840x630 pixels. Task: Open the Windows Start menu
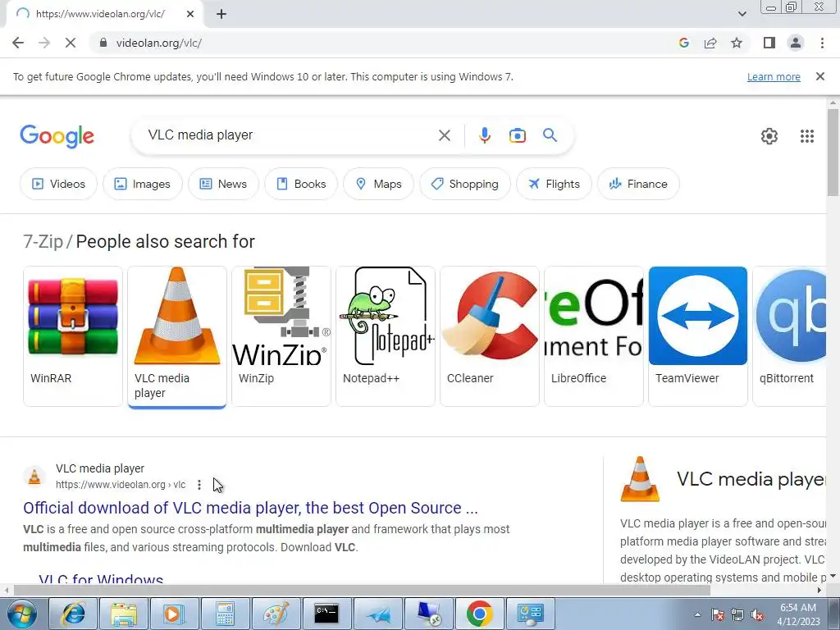(22, 614)
